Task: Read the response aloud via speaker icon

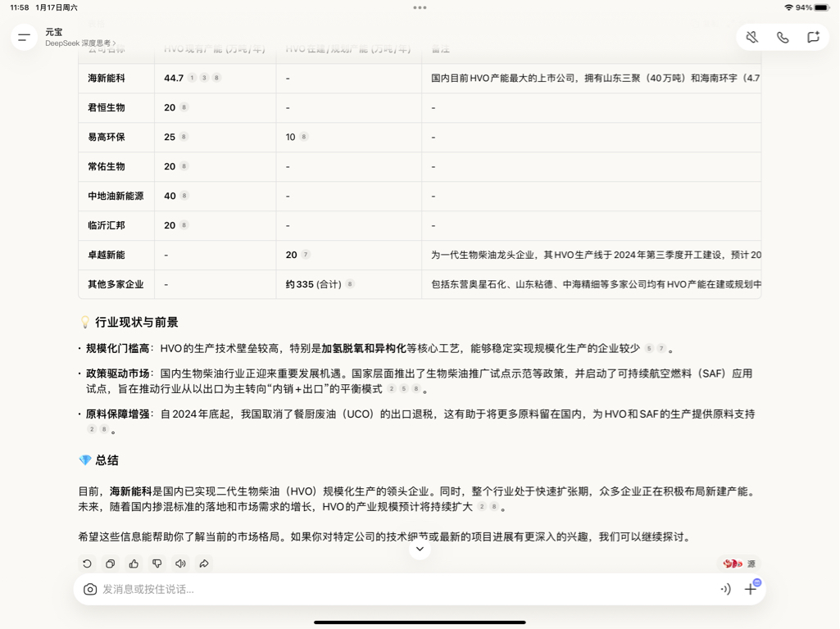Action: tap(180, 563)
